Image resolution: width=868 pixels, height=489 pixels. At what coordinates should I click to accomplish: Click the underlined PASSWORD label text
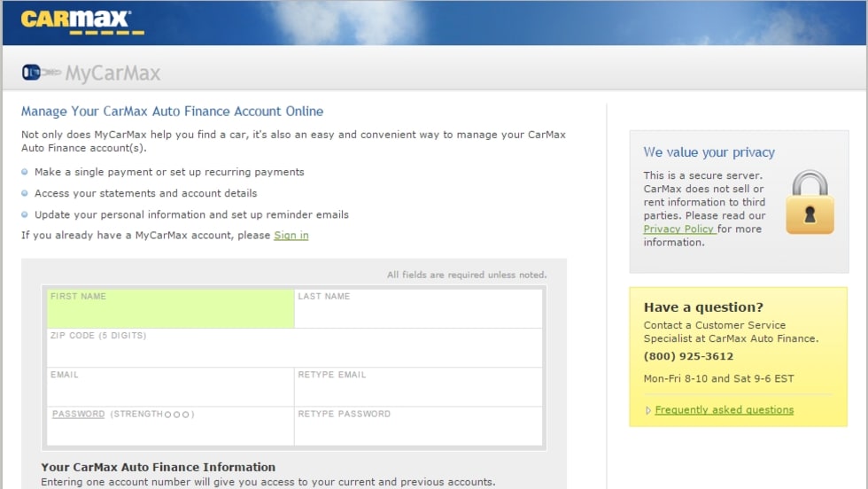point(78,415)
